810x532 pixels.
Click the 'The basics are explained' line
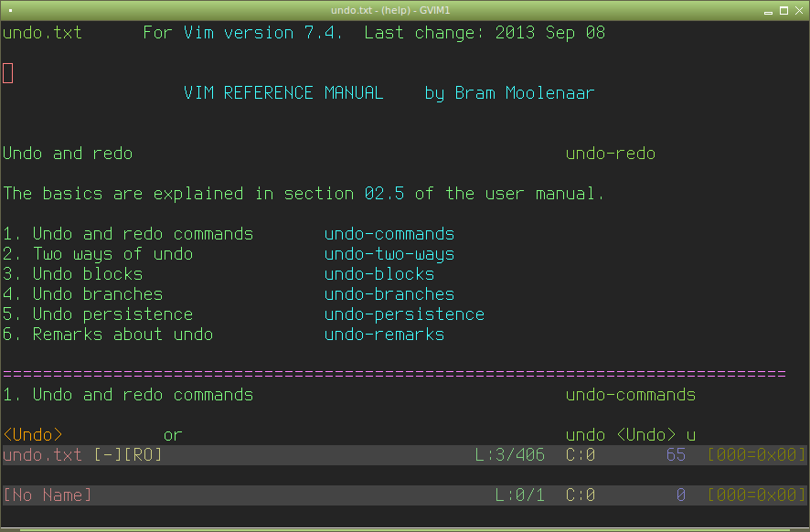[304, 194]
